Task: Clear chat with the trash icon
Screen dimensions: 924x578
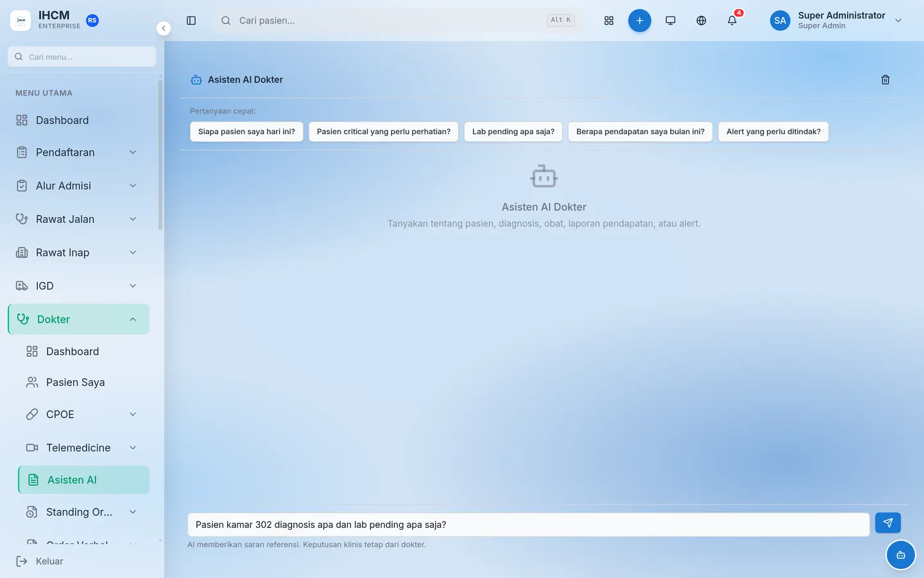Action: click(x=886, y=80)
